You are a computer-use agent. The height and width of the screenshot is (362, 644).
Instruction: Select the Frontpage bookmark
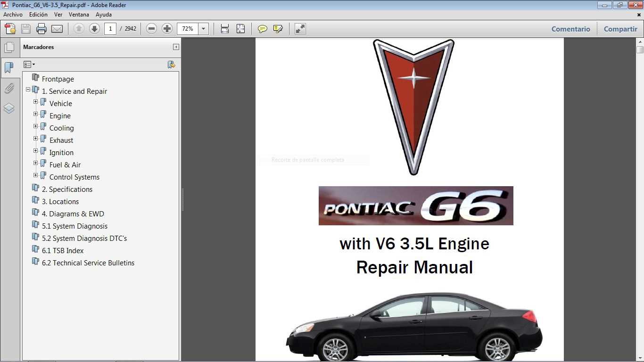pos(58,79)
